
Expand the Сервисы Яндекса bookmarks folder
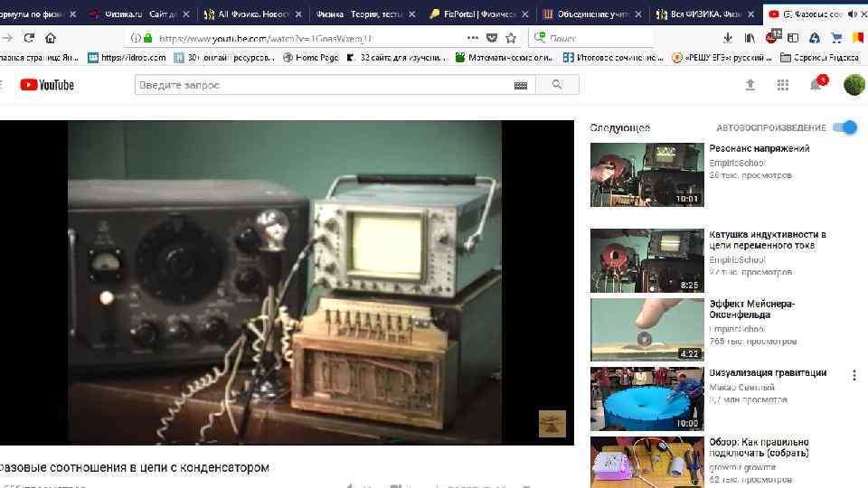coord(820,57)
